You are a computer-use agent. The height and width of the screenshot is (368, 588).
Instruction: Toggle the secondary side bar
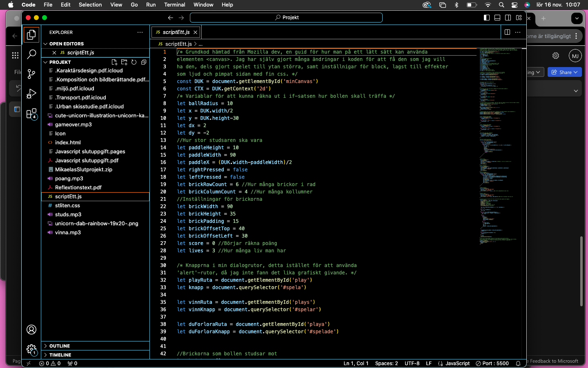[x=508, y=18]
